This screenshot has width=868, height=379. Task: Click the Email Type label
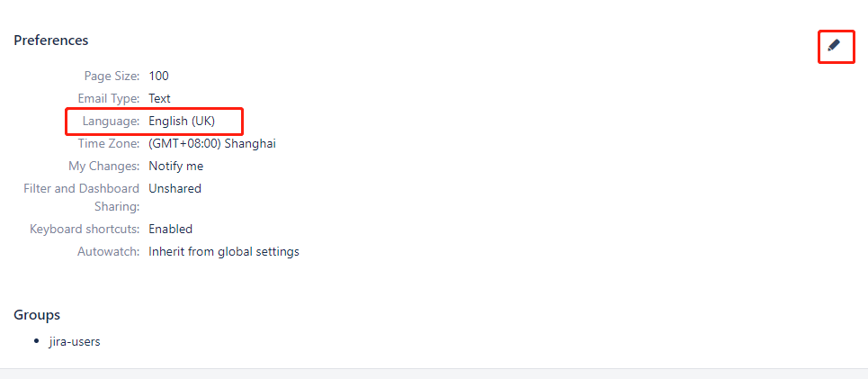point(109,99)
